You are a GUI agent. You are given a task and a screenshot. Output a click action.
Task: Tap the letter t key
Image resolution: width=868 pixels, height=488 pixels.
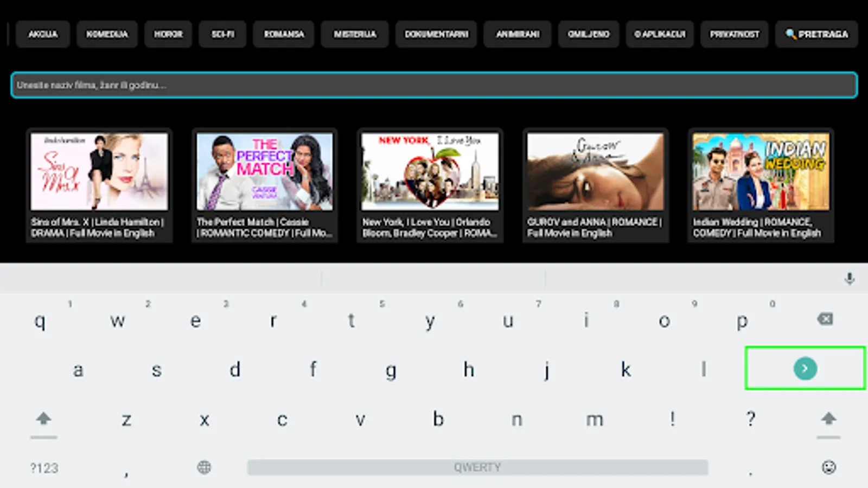tap(352, 321)
